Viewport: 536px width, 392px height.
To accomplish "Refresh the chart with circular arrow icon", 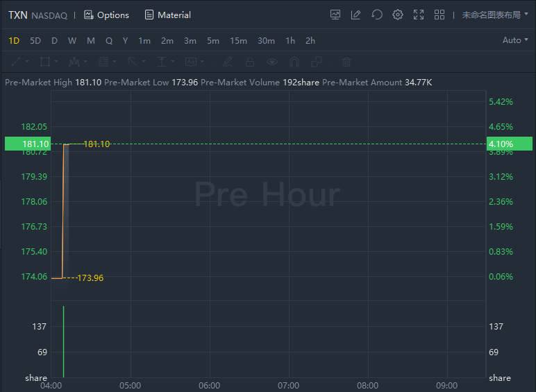I will [x=377, y=15].
